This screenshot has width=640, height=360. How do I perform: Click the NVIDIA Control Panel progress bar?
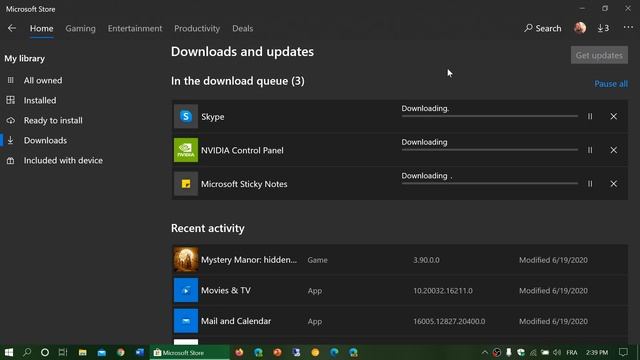point(489,150)
